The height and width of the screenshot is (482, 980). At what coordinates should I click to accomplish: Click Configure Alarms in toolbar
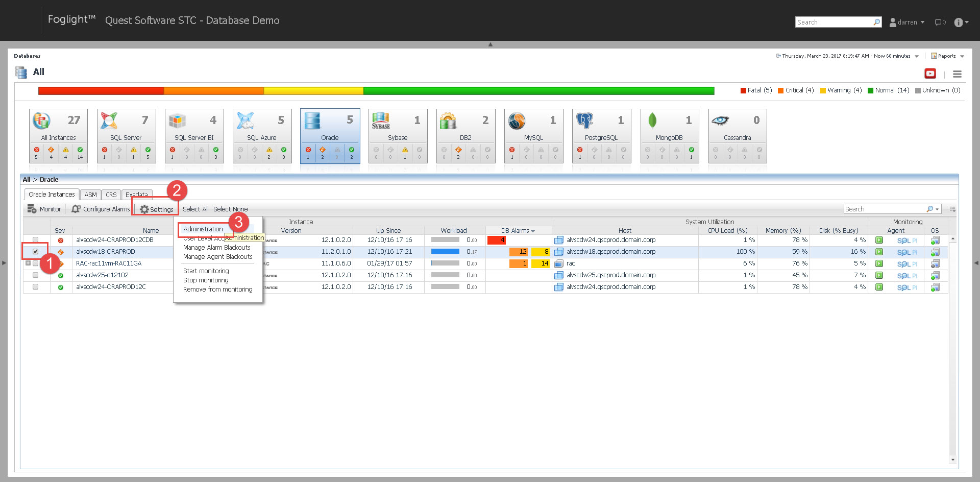(101, 209)
